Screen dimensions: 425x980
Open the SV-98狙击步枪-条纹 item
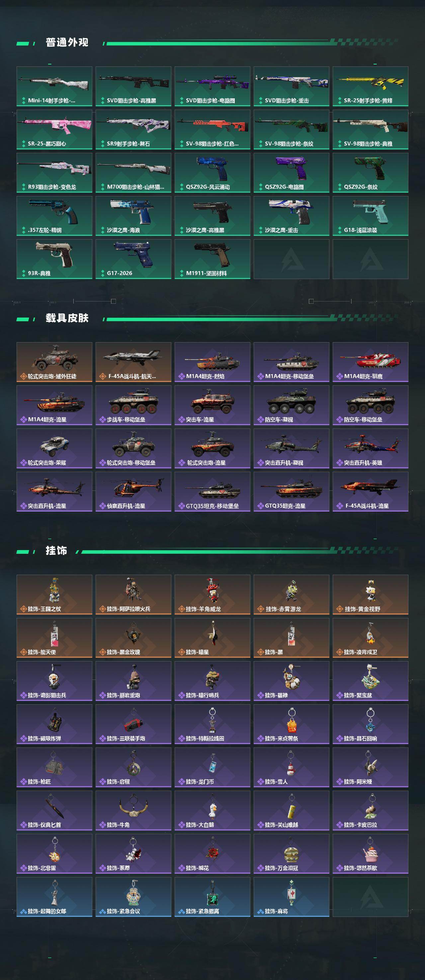[292, 129]
